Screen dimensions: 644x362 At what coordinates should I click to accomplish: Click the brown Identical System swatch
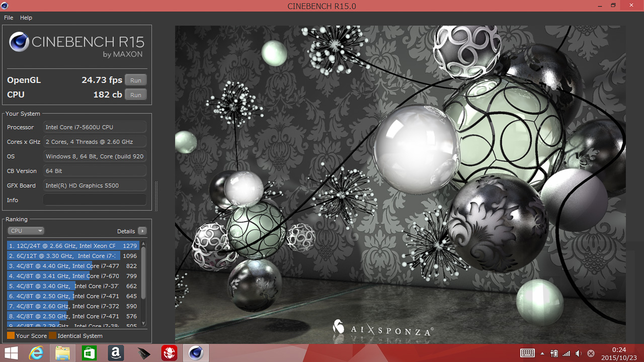coord(52,335)
